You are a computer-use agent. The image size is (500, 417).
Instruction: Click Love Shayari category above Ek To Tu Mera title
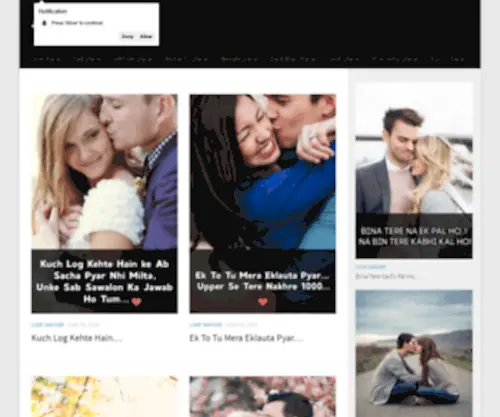pyautogui.click(x=206, y=325)
